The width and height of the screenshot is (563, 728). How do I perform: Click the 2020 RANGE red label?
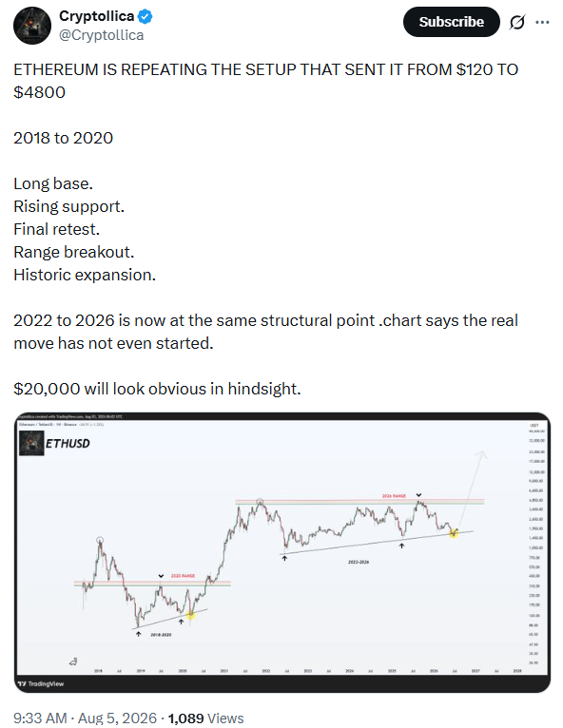[x=183, y=576]
